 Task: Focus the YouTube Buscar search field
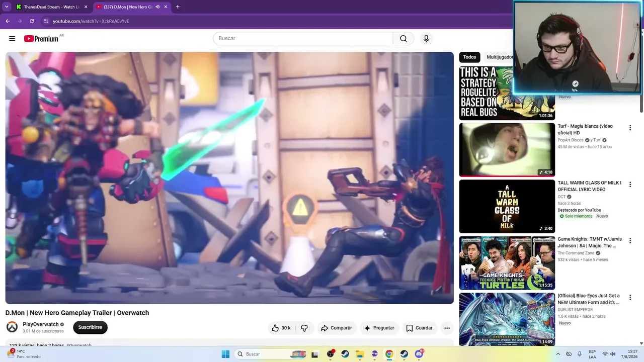click(303, 39)
